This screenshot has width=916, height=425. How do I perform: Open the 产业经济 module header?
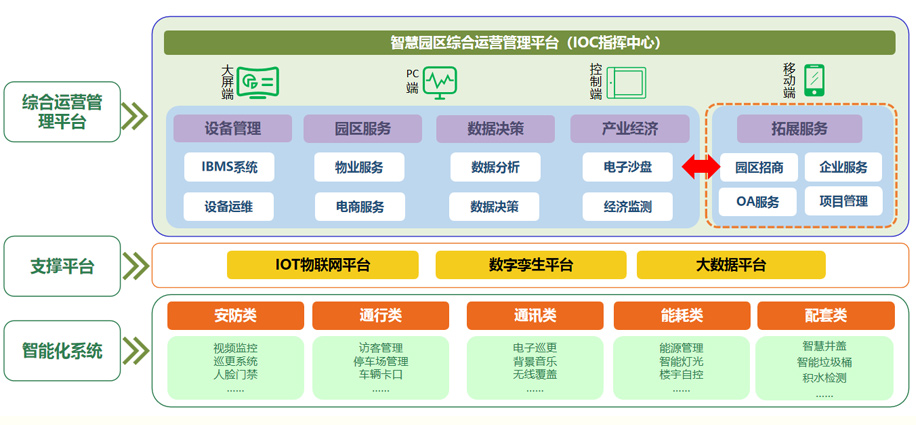pos(630,128)
